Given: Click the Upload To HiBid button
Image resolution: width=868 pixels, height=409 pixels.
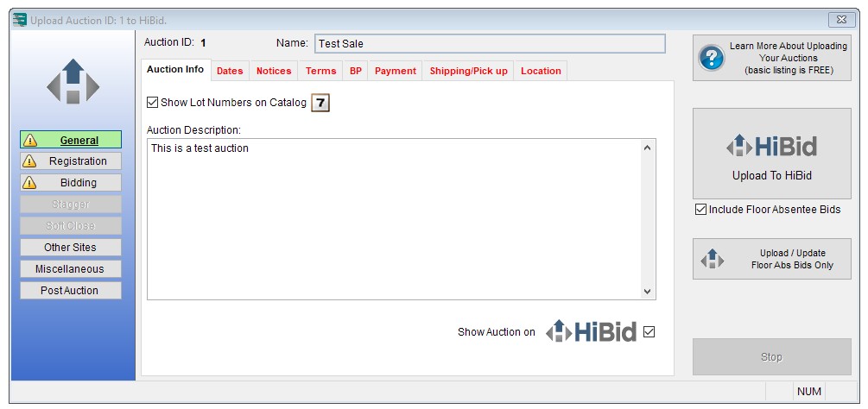Looking at the screenshot, I should click(x=771, y=154).
